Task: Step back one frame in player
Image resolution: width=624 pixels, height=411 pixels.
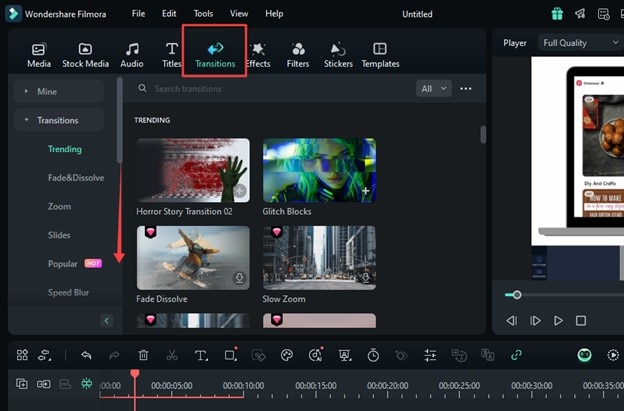Action: [x=512, y=321]
